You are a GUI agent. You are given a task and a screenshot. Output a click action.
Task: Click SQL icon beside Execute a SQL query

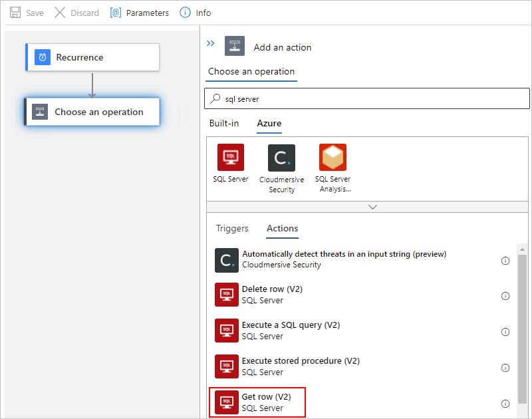(226, 331)
